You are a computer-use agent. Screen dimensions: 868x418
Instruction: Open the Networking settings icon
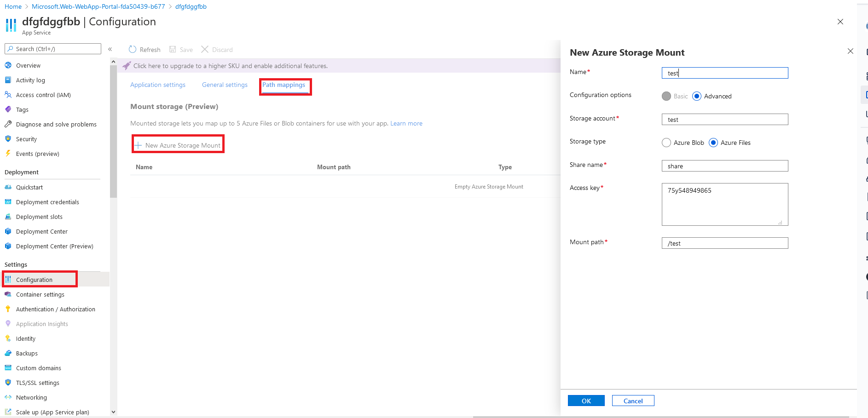click(8, 397)
